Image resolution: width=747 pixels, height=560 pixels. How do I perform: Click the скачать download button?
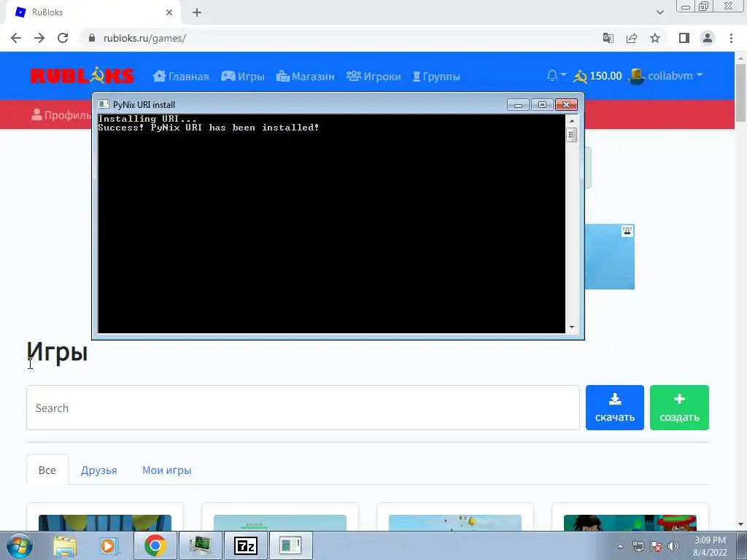614,408
